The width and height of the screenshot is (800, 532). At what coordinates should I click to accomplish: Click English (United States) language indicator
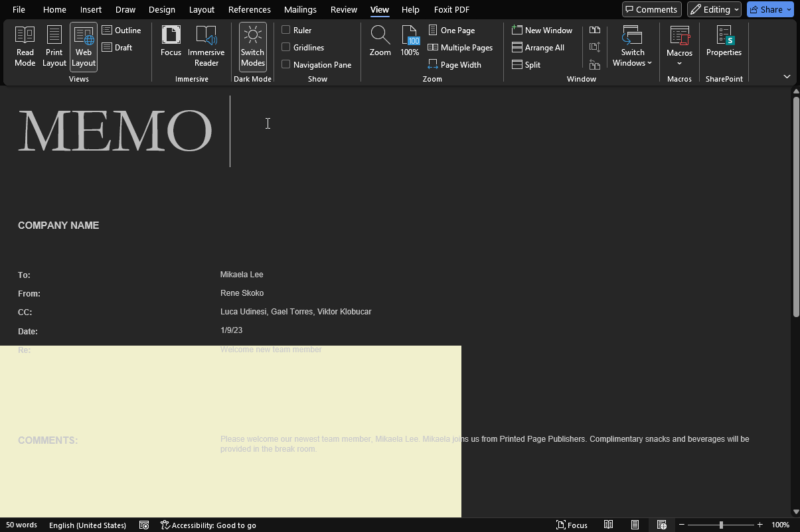coord(88,525)
